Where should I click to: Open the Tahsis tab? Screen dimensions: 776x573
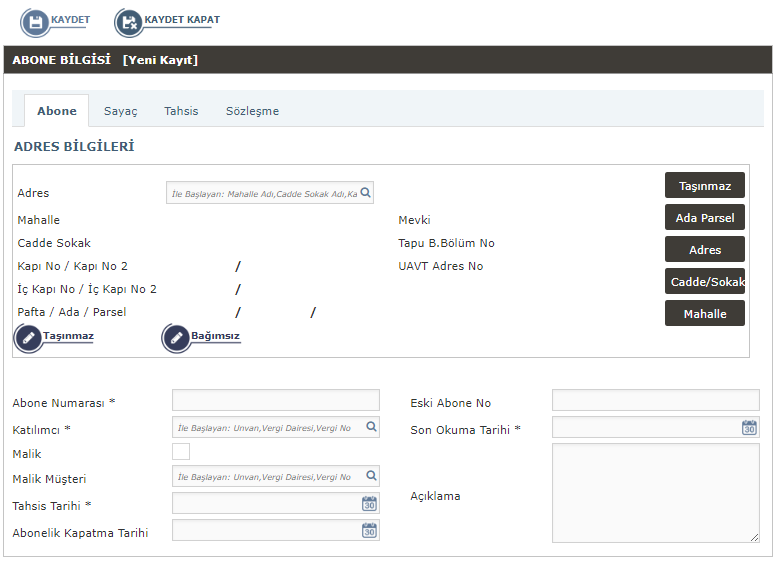point(181,111)
